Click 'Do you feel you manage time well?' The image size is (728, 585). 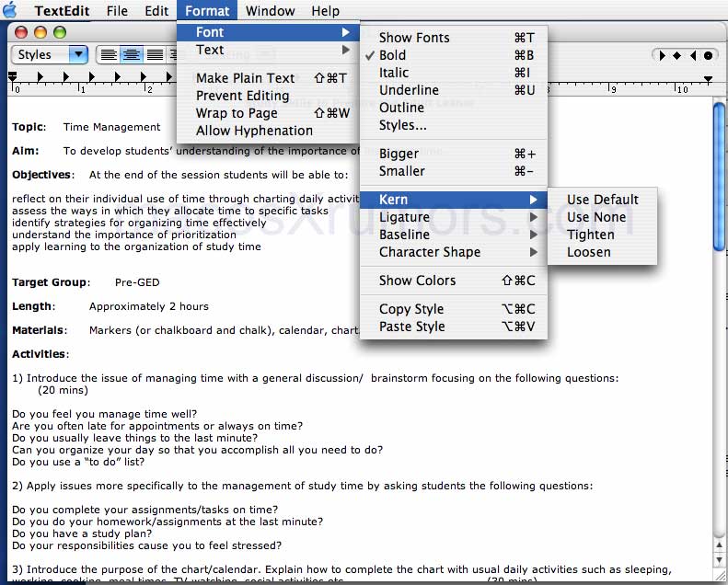[105, 414]
